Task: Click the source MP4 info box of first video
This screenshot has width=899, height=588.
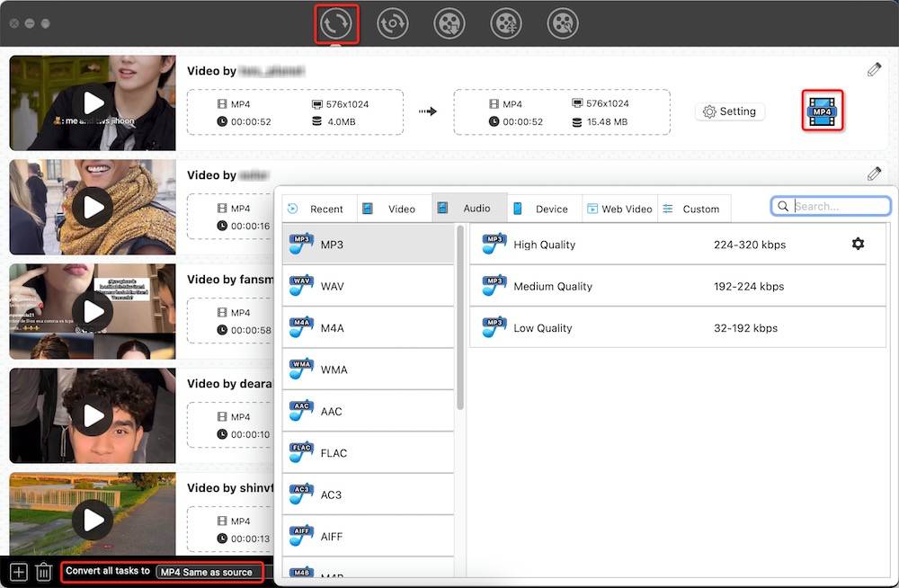Action: point(295,112)
